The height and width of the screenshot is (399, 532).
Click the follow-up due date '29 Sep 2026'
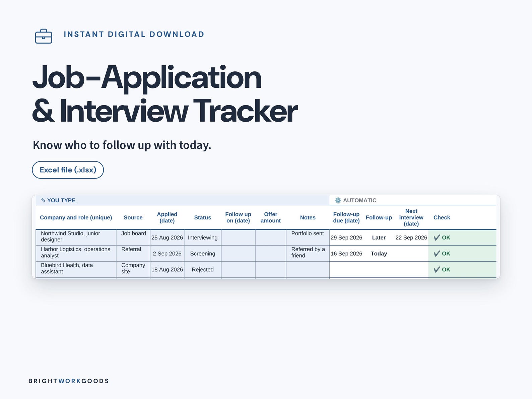(x=346, y=238)
